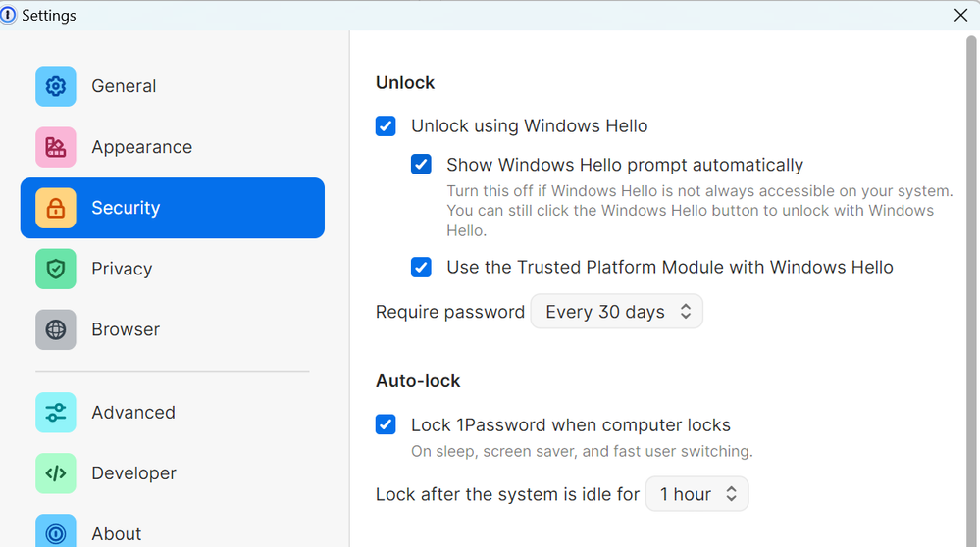The height and width of the screenshot is (547, 980).
Task: Click the Security padlock icon
Action: coord(56,208)
